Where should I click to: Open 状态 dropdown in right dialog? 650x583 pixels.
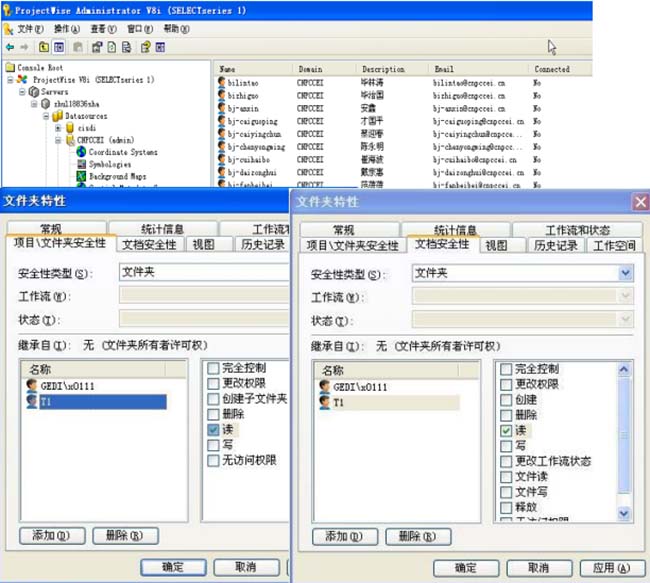625,319
